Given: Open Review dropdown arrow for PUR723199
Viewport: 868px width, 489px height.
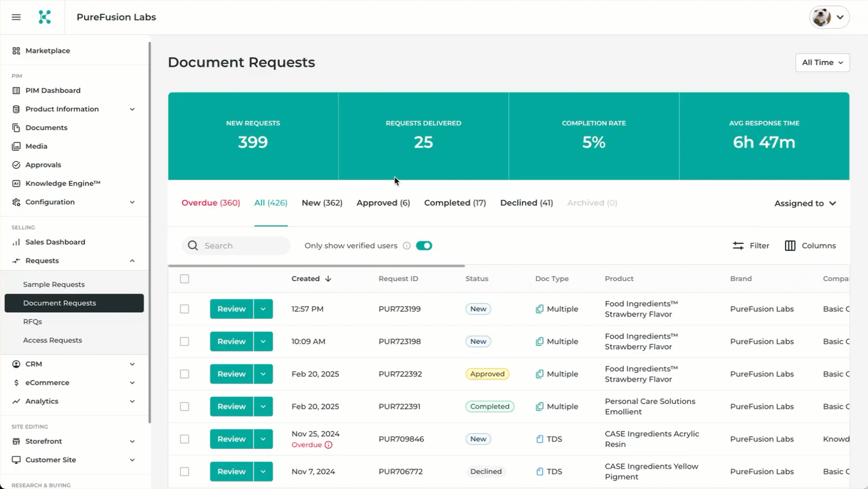Looking at the screenshot, I should [x=263, y=309].
